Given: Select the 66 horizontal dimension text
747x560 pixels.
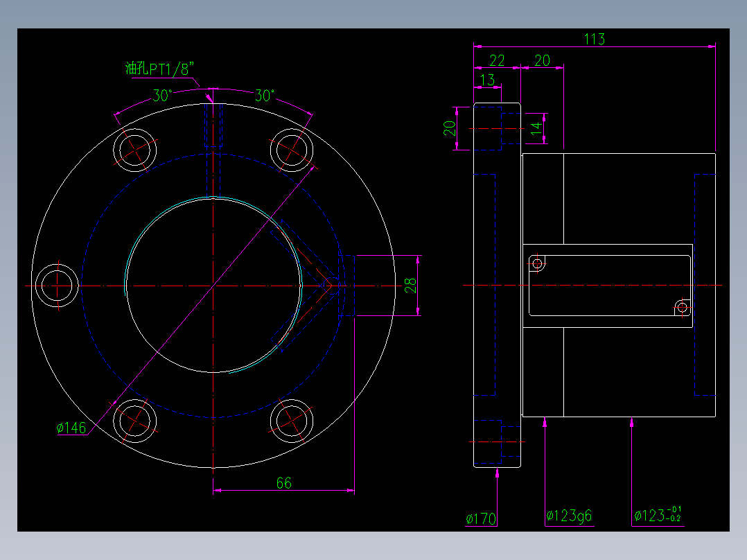Looking at the screenshot, I should [284, 483].
